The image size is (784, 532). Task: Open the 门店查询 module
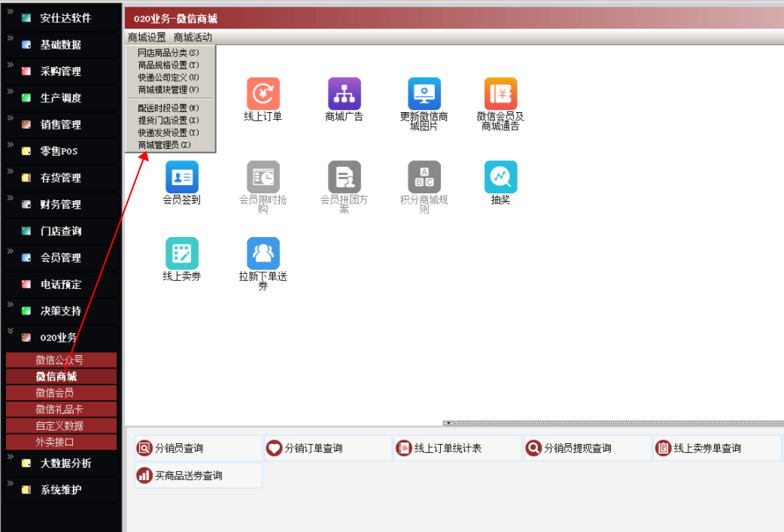(60, 231)
